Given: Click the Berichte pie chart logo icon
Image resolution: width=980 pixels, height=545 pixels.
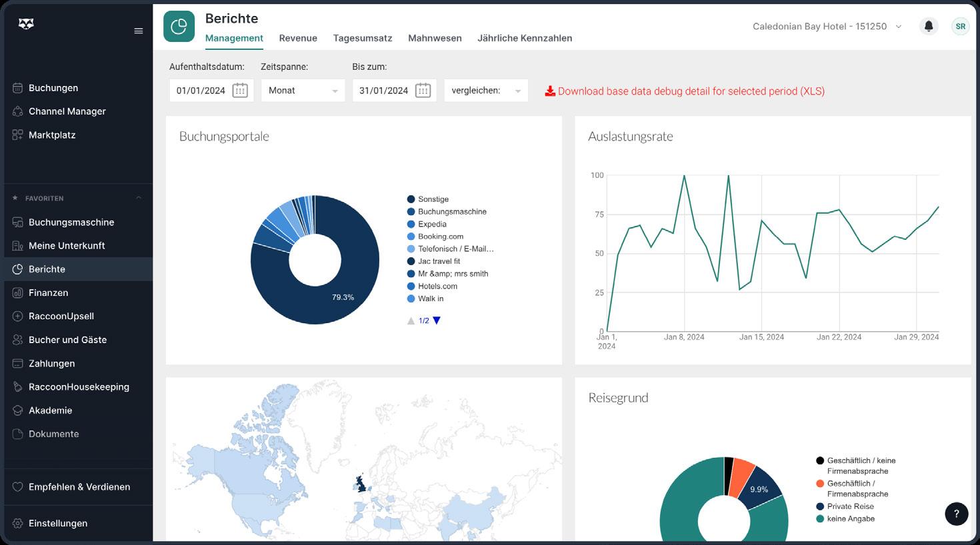Looking at the screenshot, I should tap(179, 27).
